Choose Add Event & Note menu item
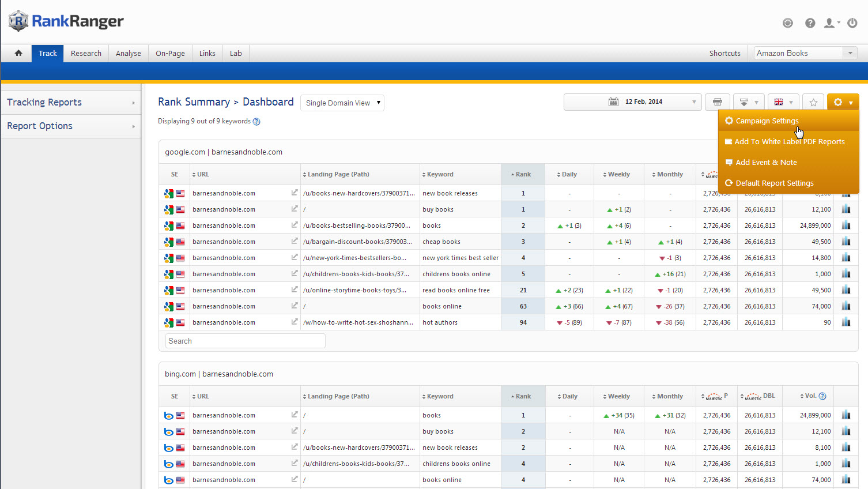 pos(765,163)
